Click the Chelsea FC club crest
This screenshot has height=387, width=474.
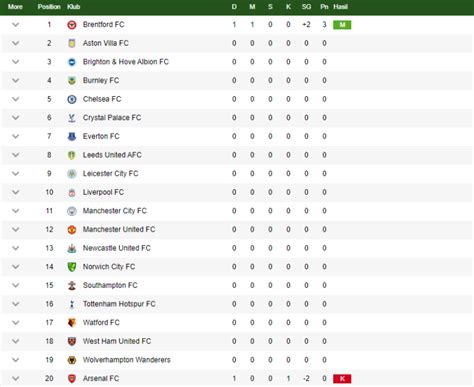click(x=72, y=99)
